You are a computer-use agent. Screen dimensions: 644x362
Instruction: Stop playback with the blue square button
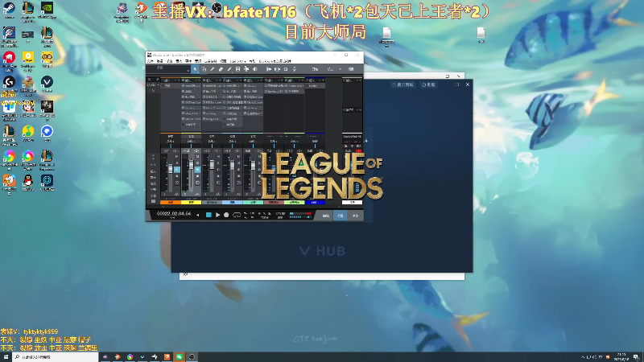pos(208,215)
